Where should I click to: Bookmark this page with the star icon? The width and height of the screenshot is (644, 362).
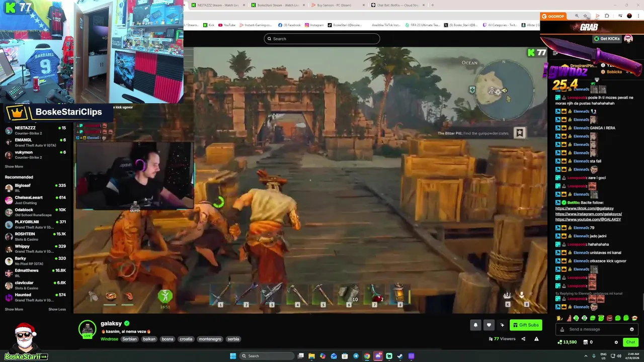pyautogui.click(x=585, y=16)
